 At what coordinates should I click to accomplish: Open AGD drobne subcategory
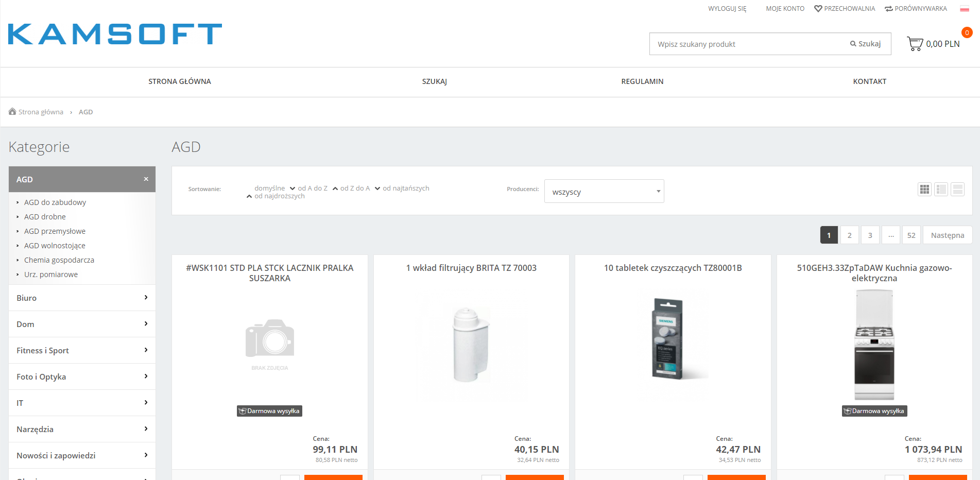45,217
